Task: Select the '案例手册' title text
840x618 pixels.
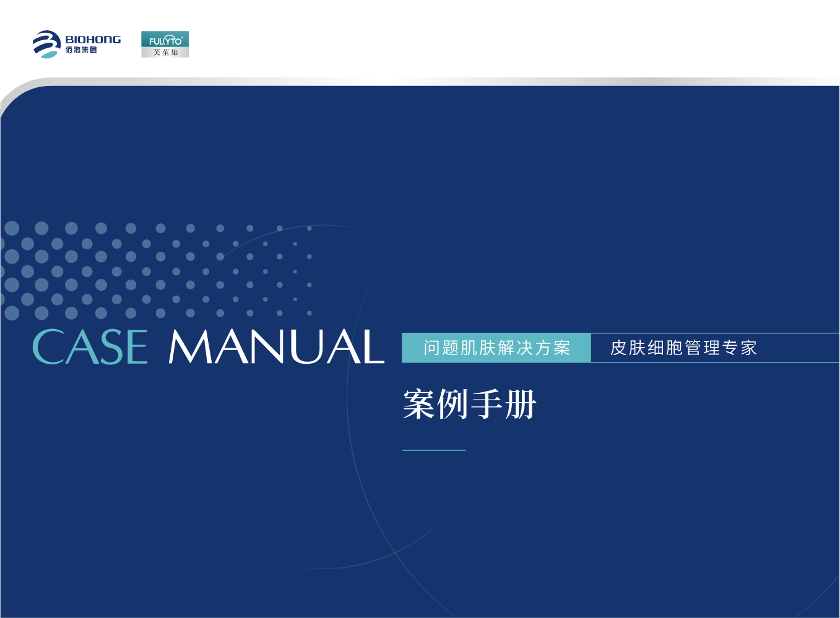Action: (x=469, y=405)
